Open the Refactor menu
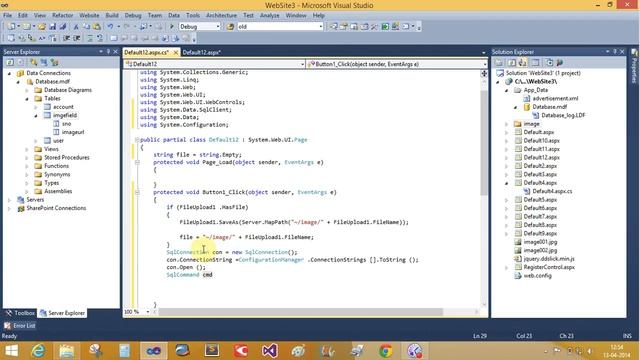 pos(62,16)
